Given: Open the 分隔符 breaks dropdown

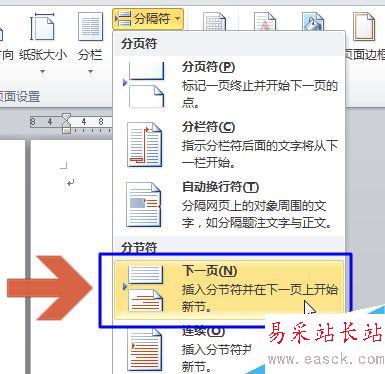Looking at the screenshot, I should (x=148, y=18).
